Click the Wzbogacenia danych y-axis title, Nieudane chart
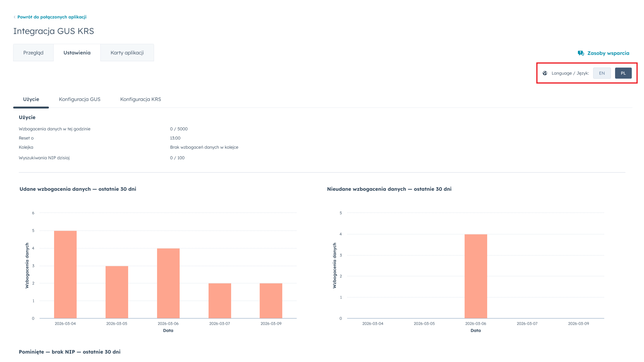This screenshot has height=362, width=644. pyautogui.click(x=335, y=265)
